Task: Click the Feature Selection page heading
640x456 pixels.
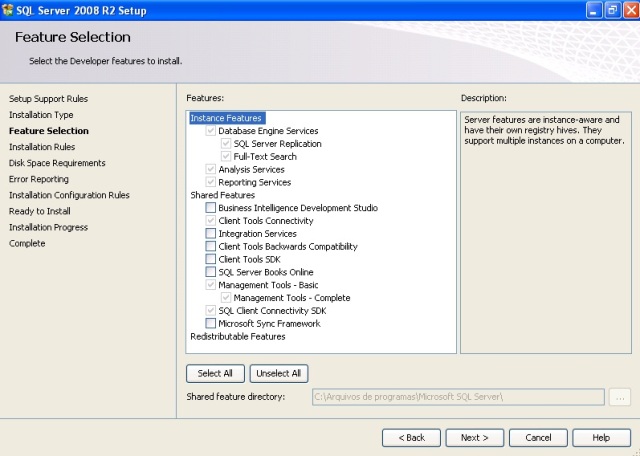Action: pos(73,37)
